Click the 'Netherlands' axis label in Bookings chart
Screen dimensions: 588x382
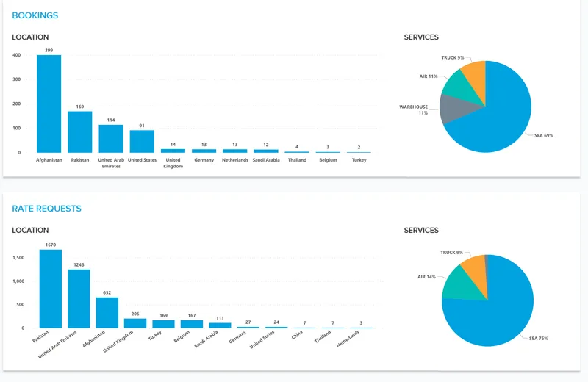tap(235, 159)
